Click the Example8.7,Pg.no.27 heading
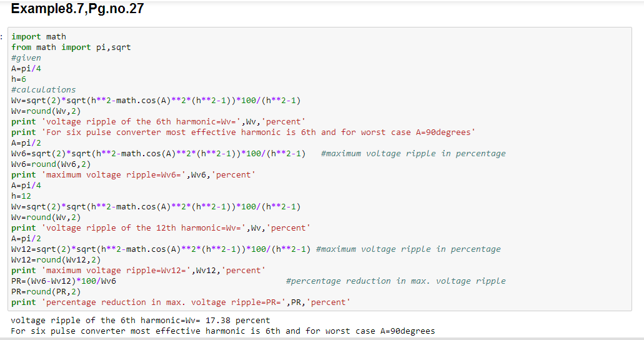 tap(77, 9)
